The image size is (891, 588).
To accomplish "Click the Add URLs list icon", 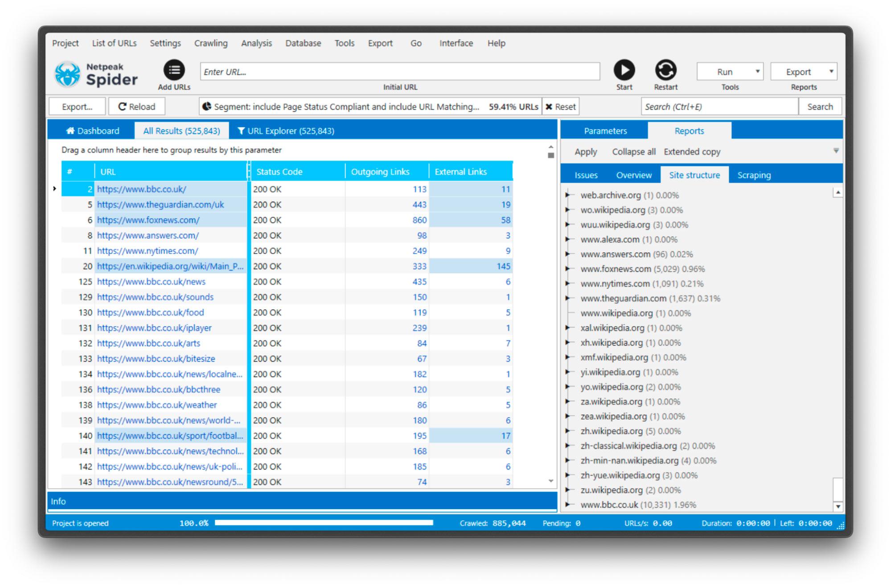I will (174, 70).
